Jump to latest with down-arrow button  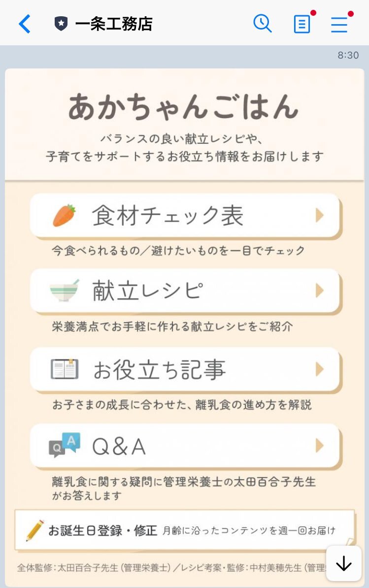coord(343,563)
